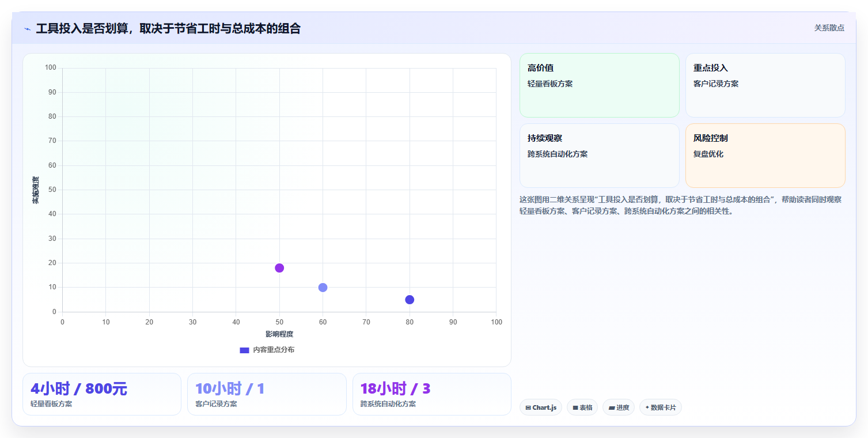Click the chart title starting with 工具投入是否划算

(x=168, y=28)
